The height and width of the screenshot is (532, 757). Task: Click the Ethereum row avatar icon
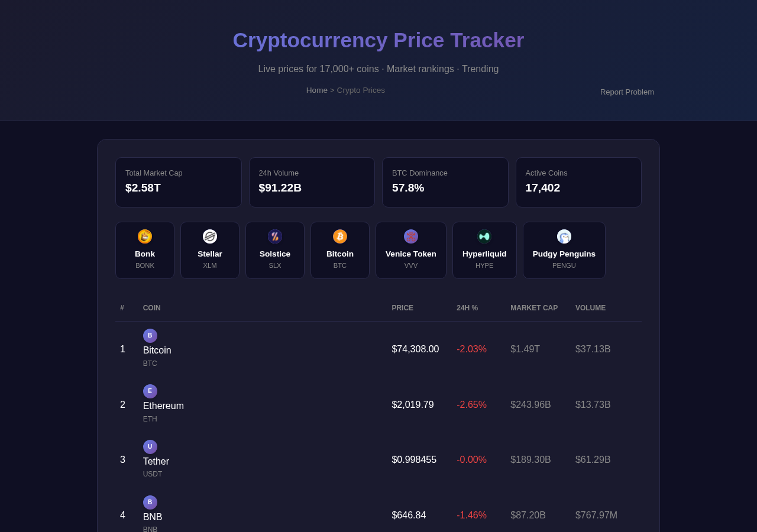(150, 391)
